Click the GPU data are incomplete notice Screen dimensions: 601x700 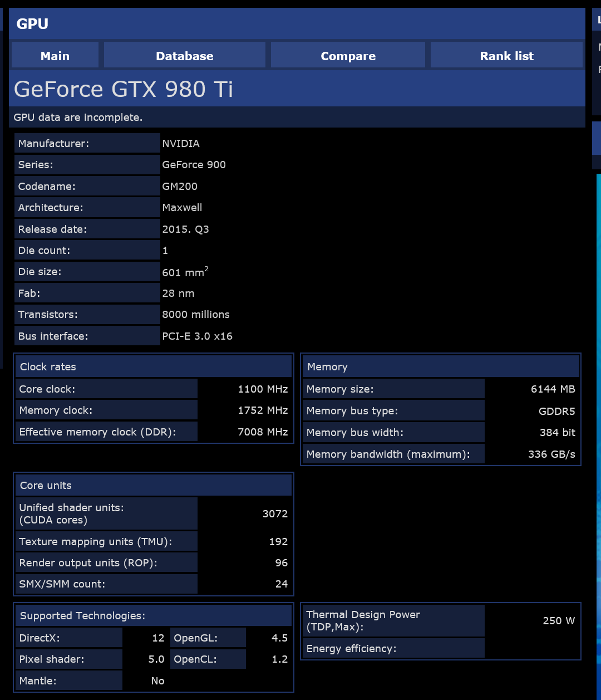click(x=78, y=118)
